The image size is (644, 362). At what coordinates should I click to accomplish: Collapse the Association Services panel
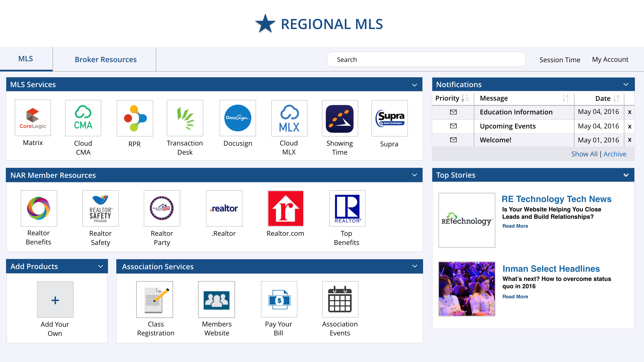[x=415, y=266]
